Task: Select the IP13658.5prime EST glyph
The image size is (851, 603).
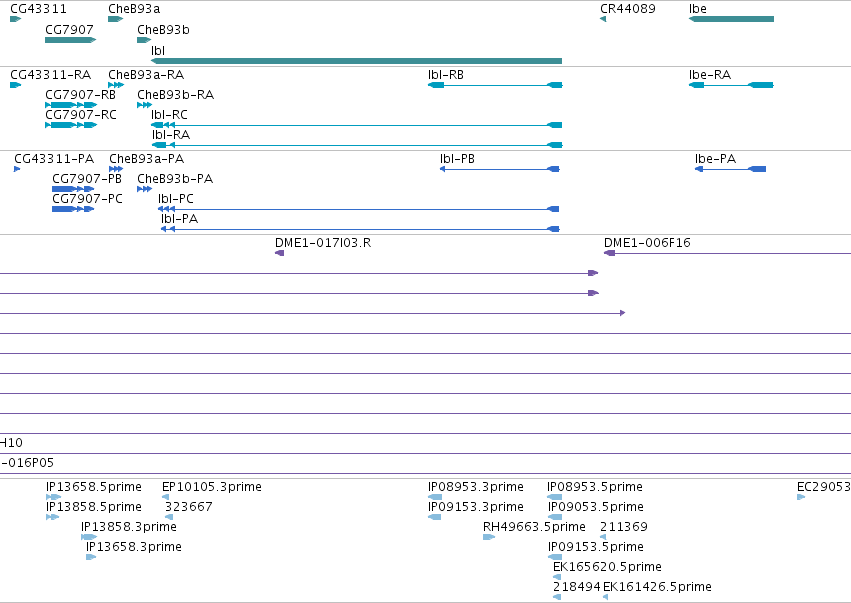Action: point(54,497)
